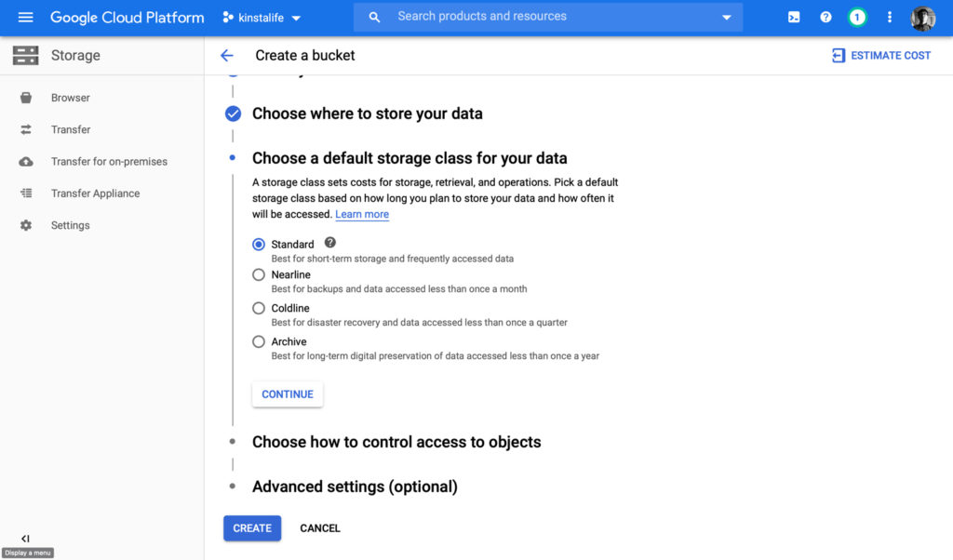Open Storage Settings with the gear icon
This screenshot has width=953, height=560.
[26, 224]
